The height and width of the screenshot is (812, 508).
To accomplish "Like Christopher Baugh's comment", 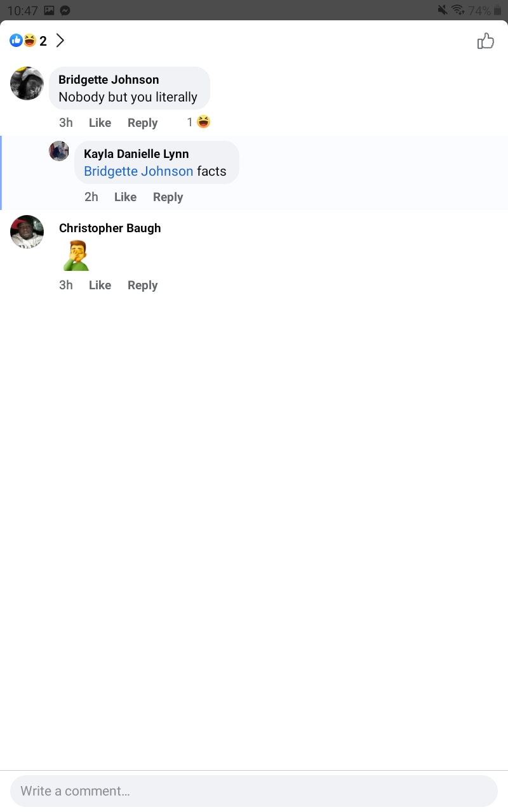I will coord(100,285).
